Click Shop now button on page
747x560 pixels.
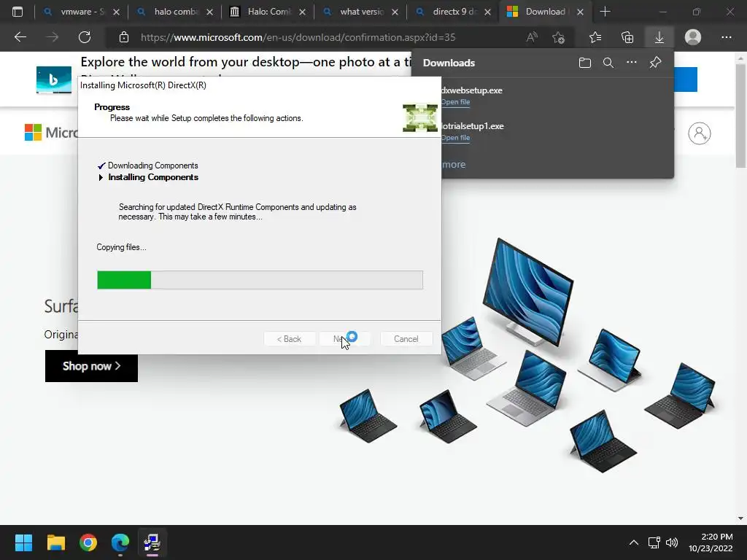(91, 366)
